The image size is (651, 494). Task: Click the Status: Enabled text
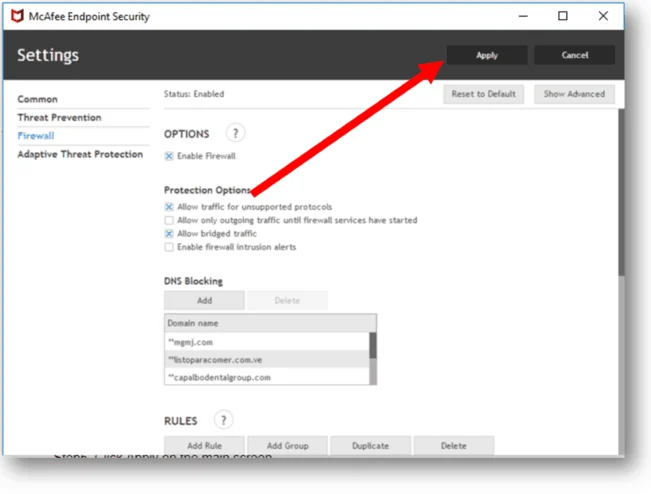pyautogui.click(x=194, y=94)
